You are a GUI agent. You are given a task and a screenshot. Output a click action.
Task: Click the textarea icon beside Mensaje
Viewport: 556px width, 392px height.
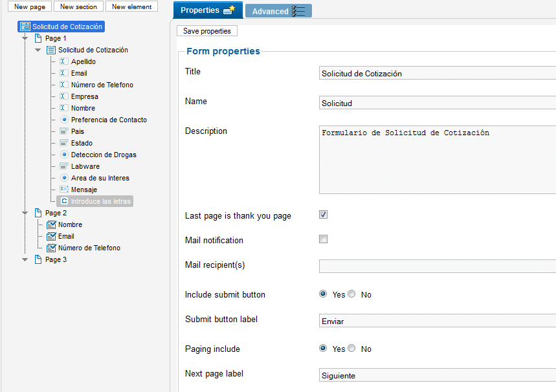tap(64, 190)
